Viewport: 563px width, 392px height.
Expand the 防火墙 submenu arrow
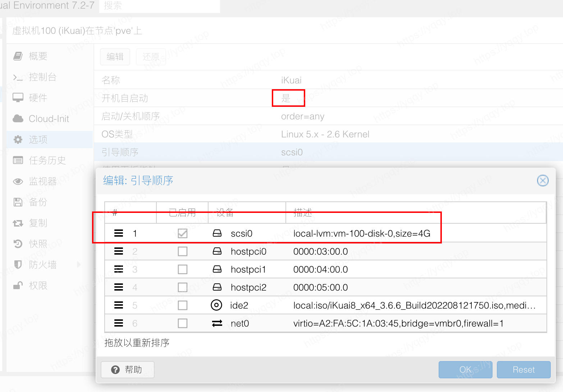pyautogui.click(x=79, y=265)
